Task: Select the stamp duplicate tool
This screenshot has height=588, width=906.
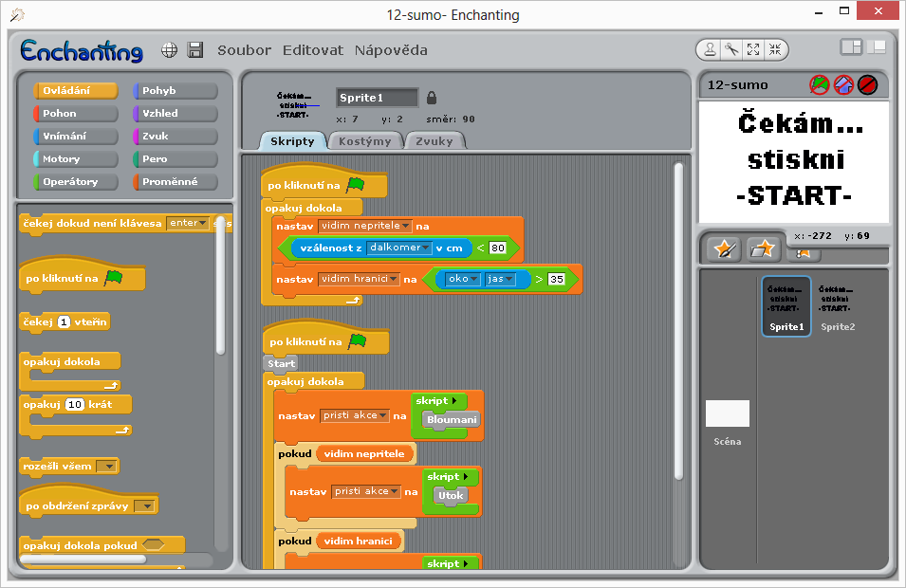Action: (x=710, y=50)
